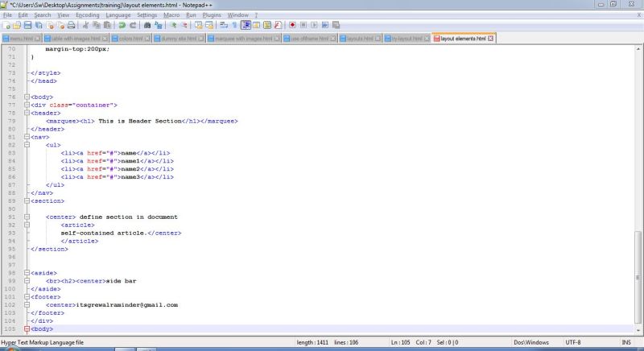Open the Macro menu
Image resolution: width=644 pixels, height=351 pixels.
click(171, 15)
